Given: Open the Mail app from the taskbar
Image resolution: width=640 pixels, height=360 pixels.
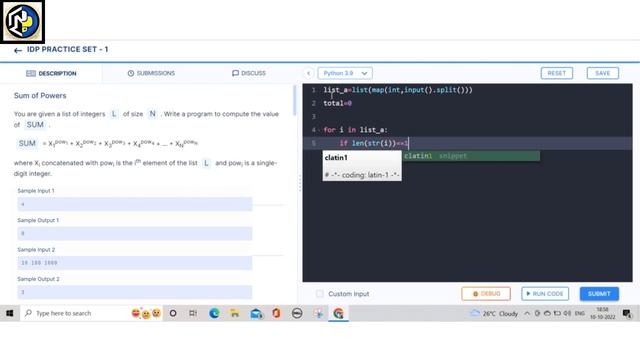Looking at the screenshot, I should click(x=256, y=313).
